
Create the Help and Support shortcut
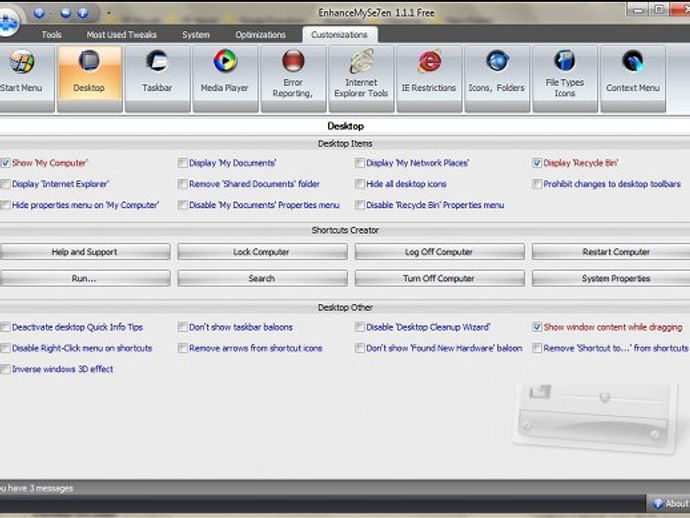point(84,252)
